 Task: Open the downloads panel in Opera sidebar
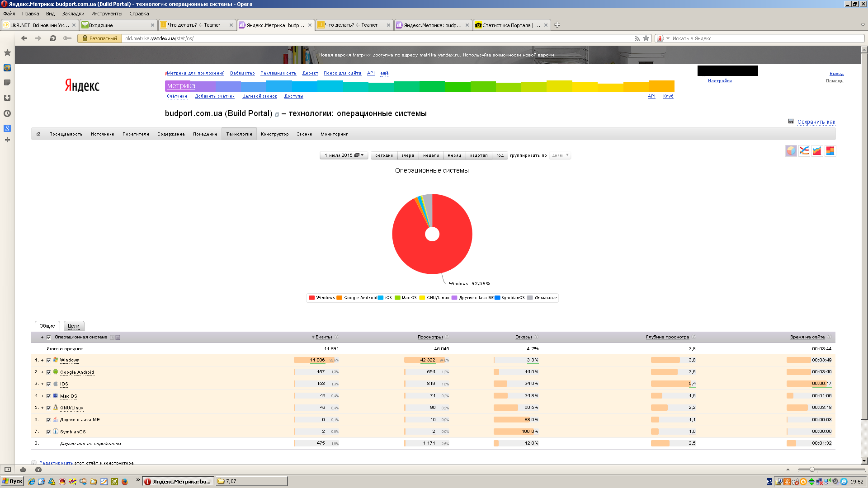point(7,98)
